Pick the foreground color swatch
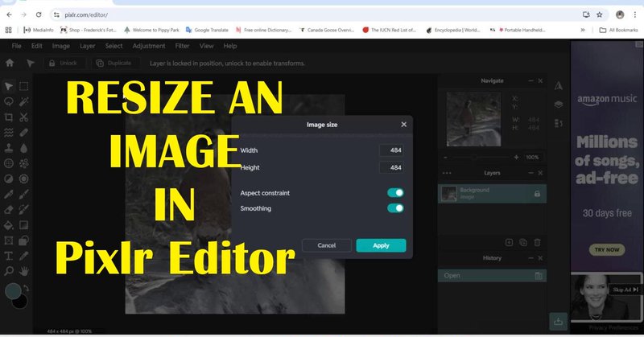Screen dimensions: 644x337 (13, 290)
